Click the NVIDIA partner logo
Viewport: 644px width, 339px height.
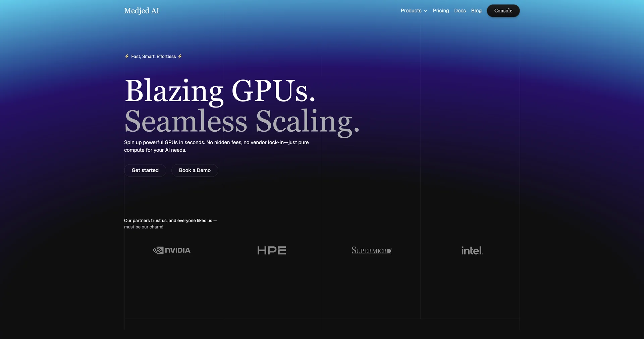[x=171, y=250]
